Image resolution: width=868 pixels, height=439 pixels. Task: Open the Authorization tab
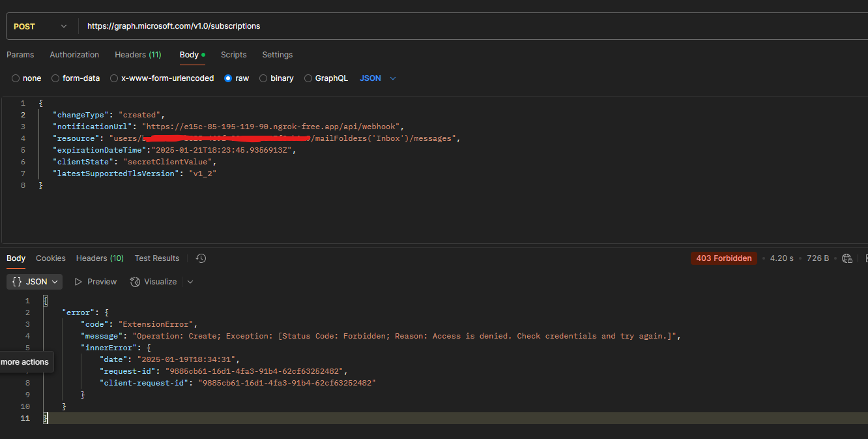click(x=74, y=55)
